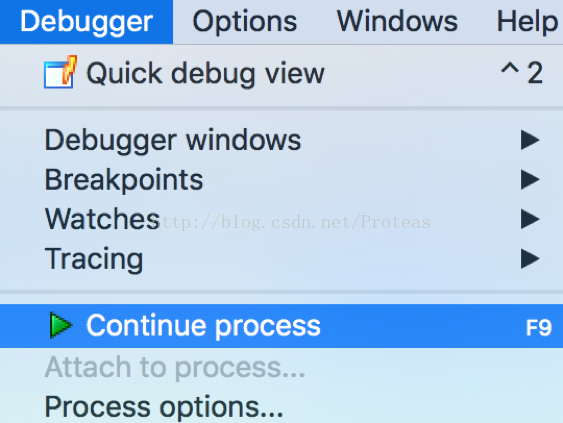Expand the Debugger windows submenu arrow
Image resolution: width=563 pixels, height=423 pixels.
point(530,140)
